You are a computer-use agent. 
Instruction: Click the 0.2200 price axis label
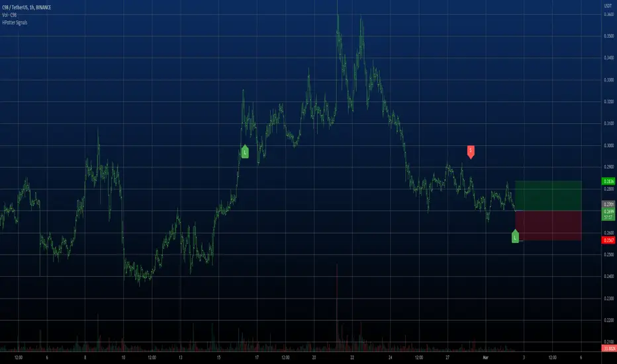[x=608, y=320]
